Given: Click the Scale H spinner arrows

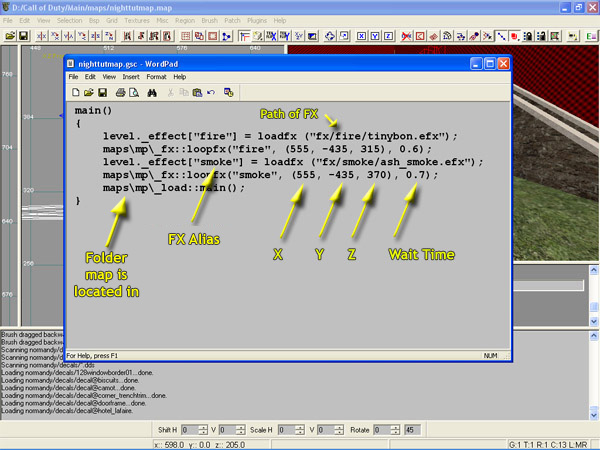Looking at the screenshot, I should pyautogui.click(x=301, y=430).
